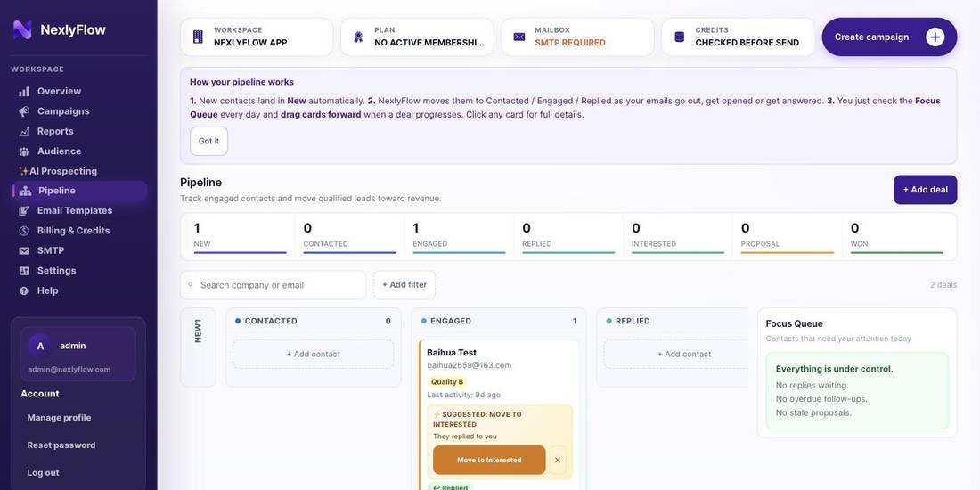Click the Everything is under control message
Screen dimensions: 980x490
[x=835, y=369]
